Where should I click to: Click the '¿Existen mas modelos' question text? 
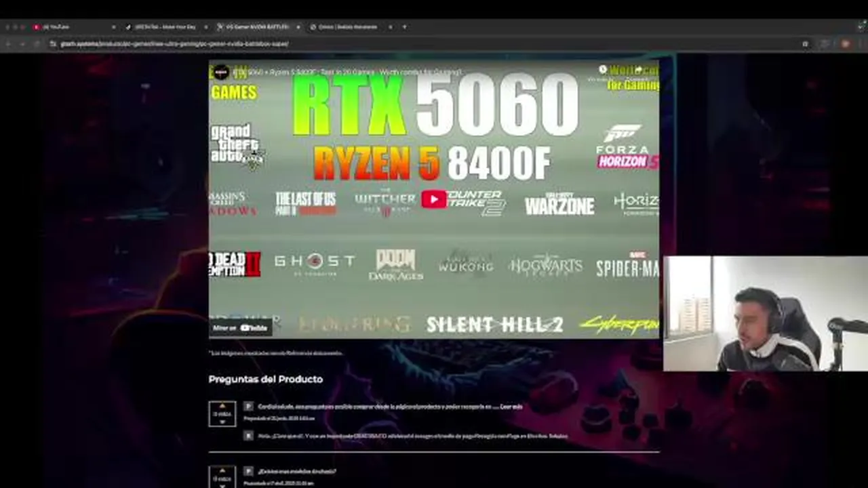[297, 471]
